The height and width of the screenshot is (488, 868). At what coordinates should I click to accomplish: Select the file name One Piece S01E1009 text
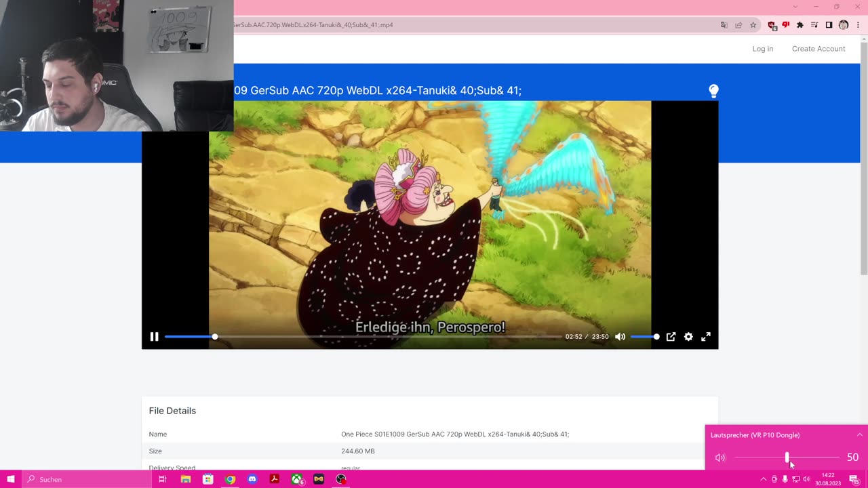pos(455,434)
